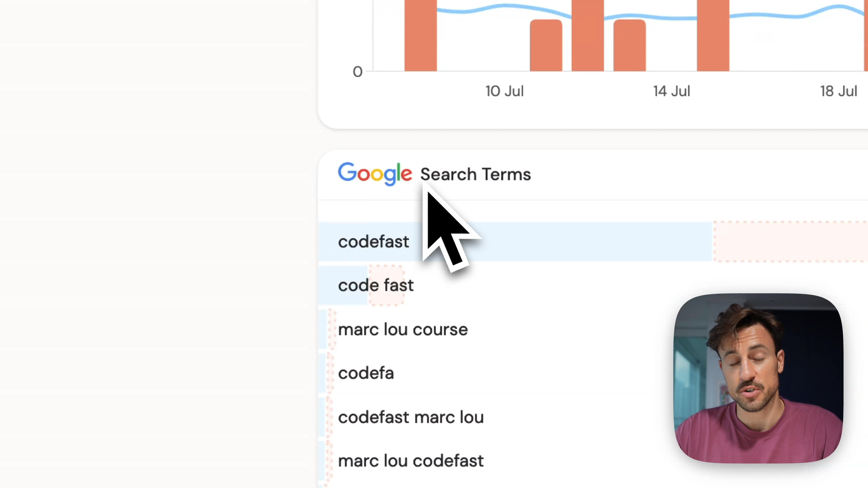
Task: Click the dashed pink segment in codefast row
Action: pyautogui.click(x=790, y=242)
